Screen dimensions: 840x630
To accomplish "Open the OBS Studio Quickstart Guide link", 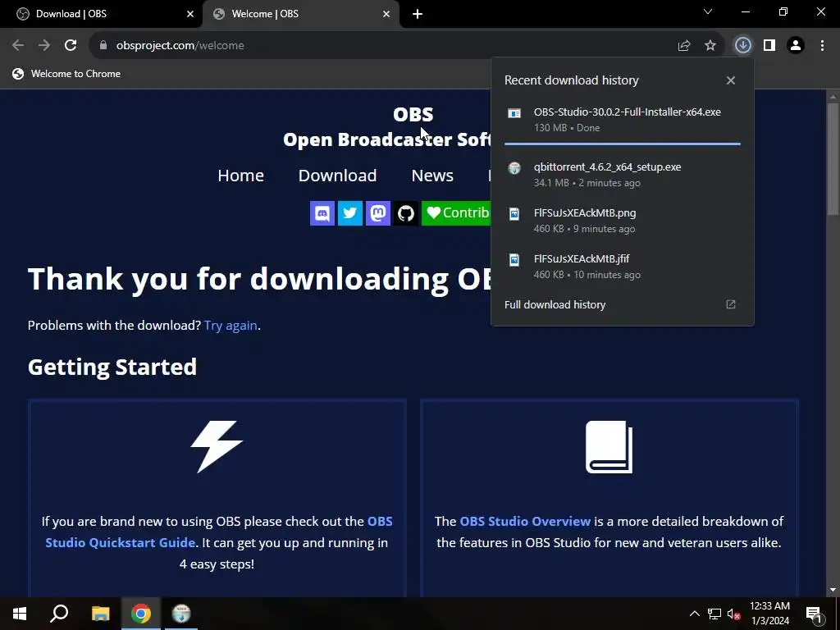I will coord(218,532).
